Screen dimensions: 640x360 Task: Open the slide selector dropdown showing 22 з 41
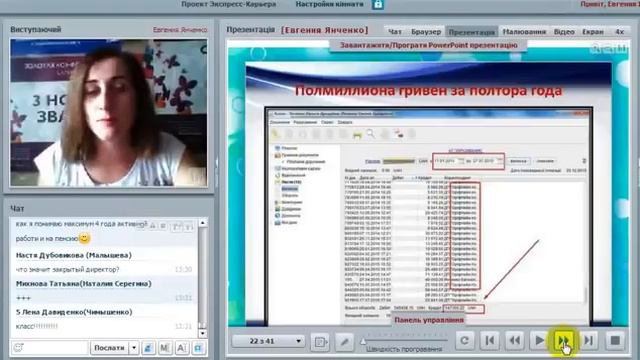click(x=268, y=341)
